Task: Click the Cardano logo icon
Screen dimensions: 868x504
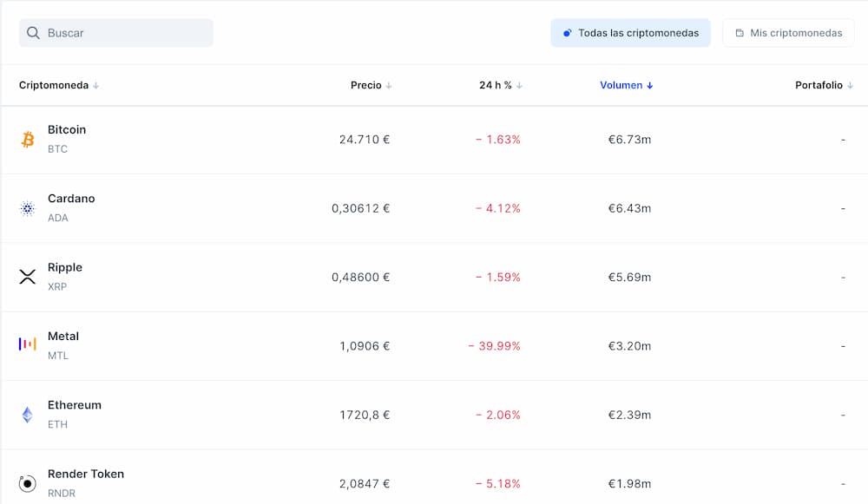Action: 28,208
